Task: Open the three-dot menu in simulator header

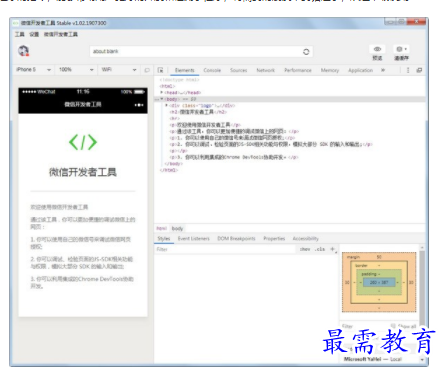Action: click(139, 105)
